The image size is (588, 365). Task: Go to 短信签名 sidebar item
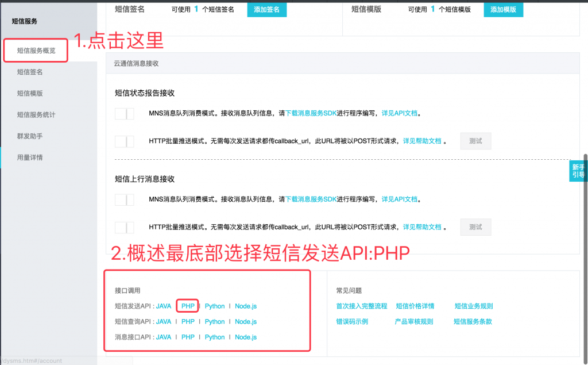coord(30,72)
